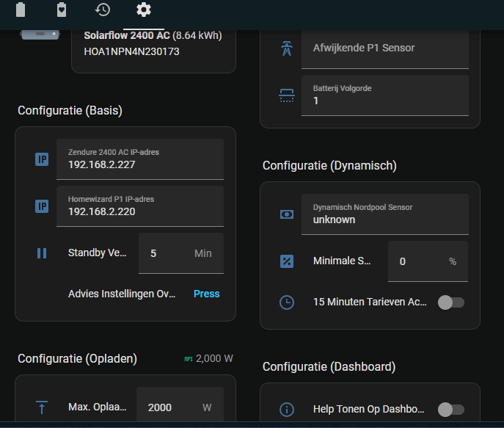Click the money icon beside Nordpool Sensor

point(287,214)
